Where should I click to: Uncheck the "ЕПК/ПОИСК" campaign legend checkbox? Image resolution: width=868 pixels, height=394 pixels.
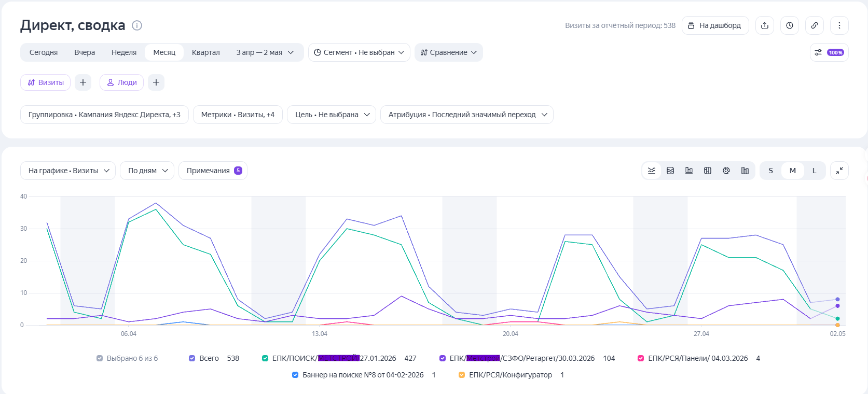click(265, 358)
